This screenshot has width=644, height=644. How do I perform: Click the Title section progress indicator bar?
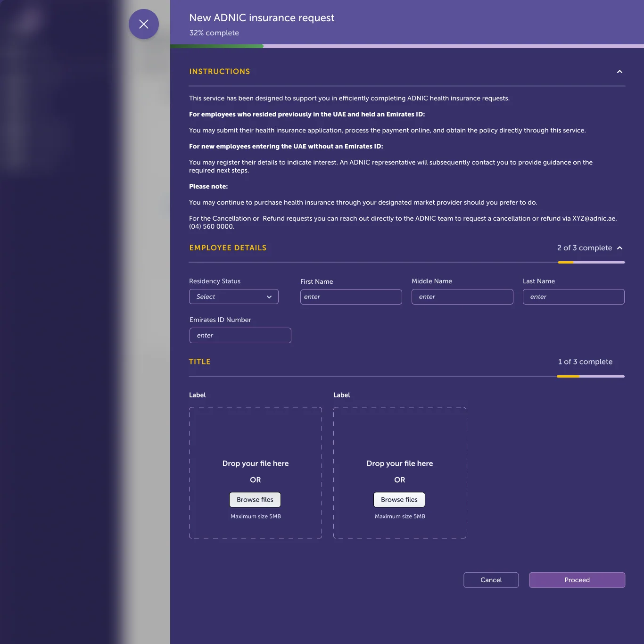[591, 376]
